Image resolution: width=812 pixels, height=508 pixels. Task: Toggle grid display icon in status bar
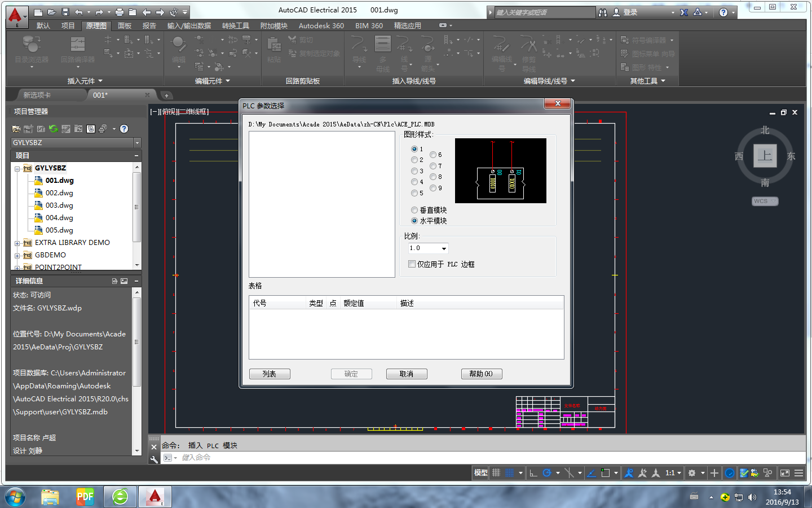(496, 473)
